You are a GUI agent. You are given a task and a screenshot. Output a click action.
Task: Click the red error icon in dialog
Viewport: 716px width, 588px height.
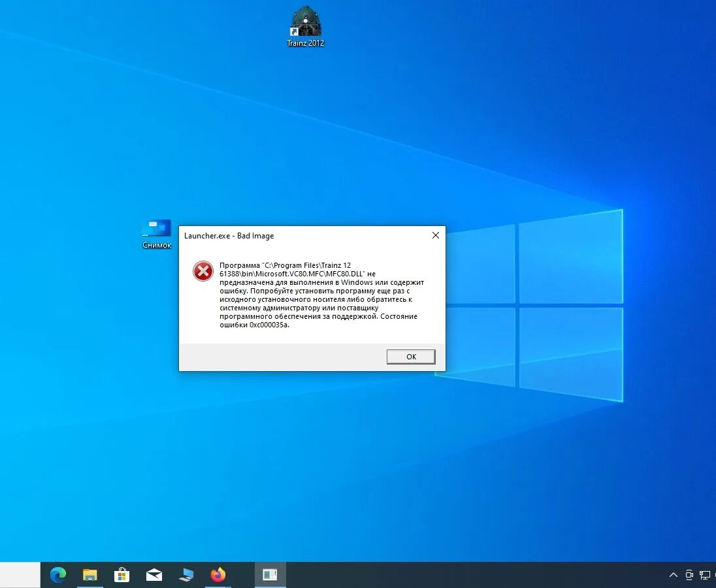pos(203,271)
